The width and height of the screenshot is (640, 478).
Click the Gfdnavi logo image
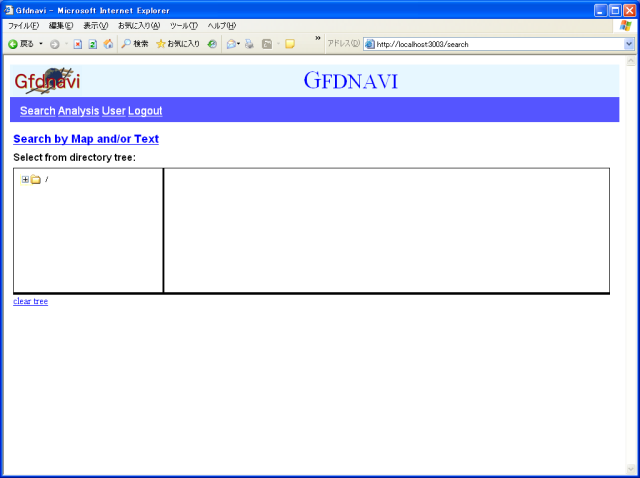coord(47,81)
